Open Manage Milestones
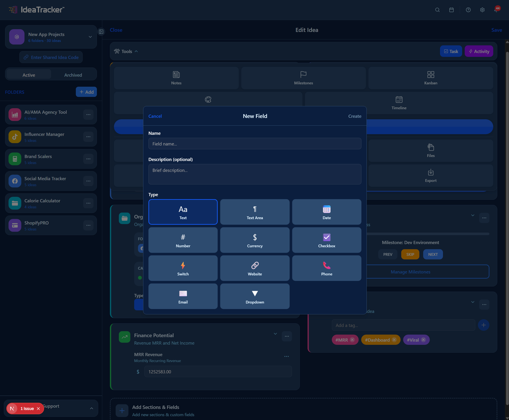 tap(410, 272)
